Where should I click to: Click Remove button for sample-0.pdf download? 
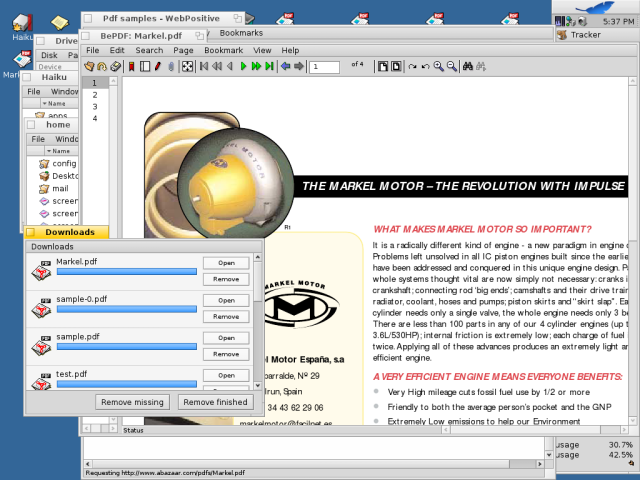click(226, 317)
